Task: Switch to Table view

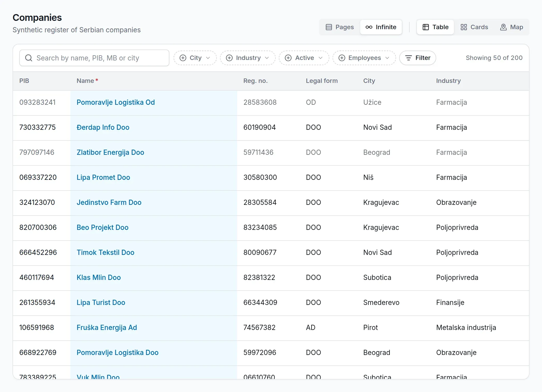Action: click(x=435, y=27)
